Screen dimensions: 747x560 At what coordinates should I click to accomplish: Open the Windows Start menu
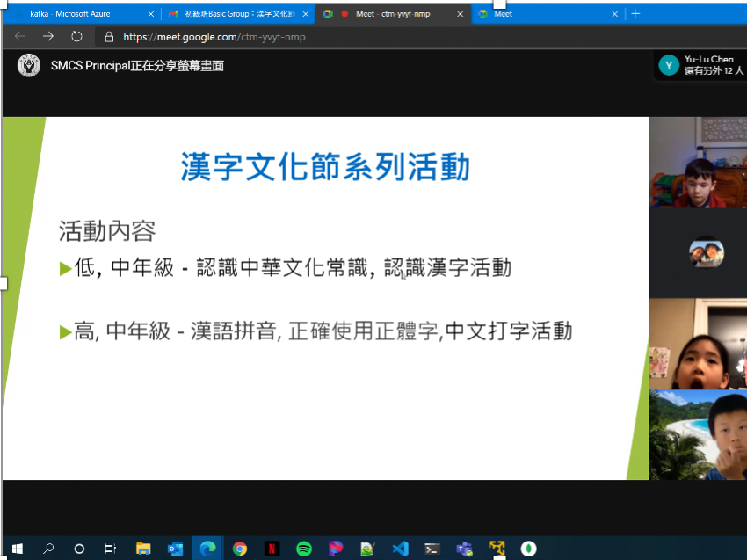[16, 549]
